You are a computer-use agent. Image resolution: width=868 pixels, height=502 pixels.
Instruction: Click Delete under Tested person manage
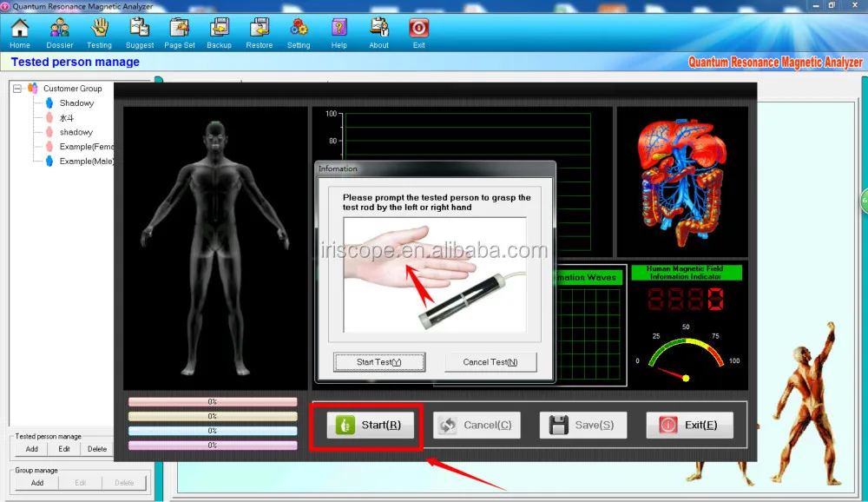[97, 449]
